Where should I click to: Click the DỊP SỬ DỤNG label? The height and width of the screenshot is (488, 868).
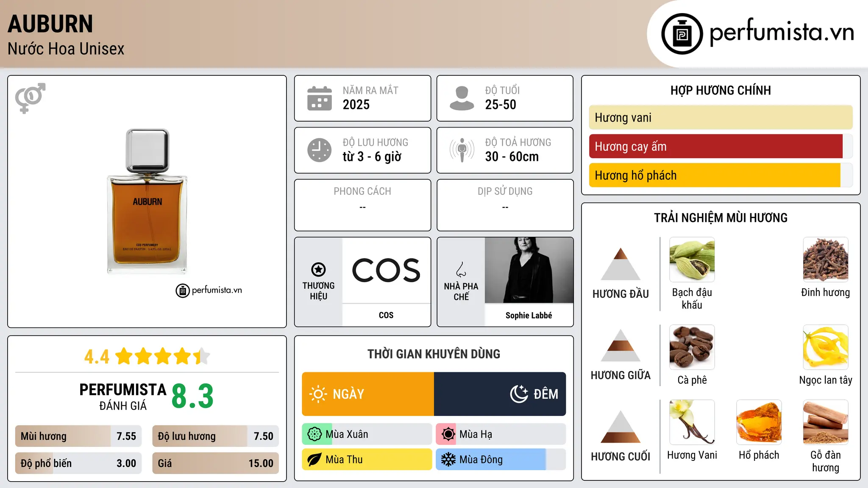pos(505,191)
